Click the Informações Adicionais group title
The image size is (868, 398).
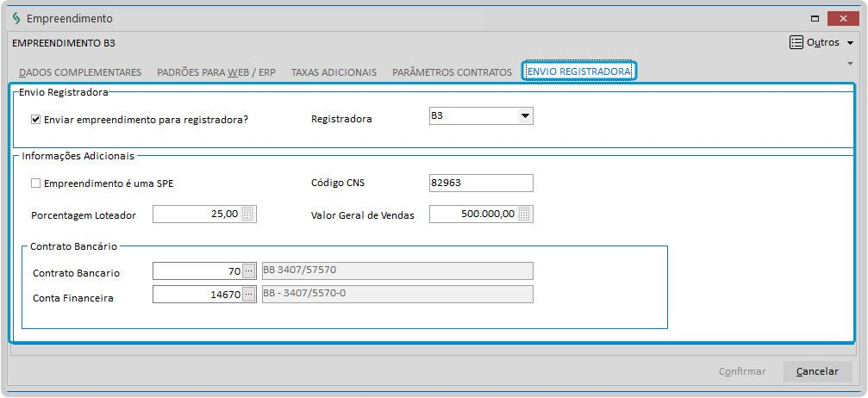78,156
